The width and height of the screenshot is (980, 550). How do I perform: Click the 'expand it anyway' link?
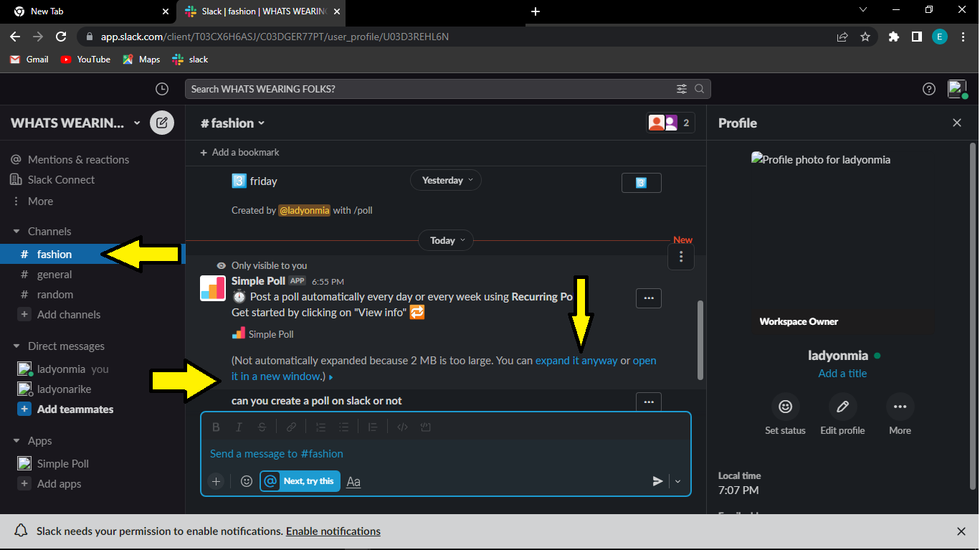pos(576,361)
